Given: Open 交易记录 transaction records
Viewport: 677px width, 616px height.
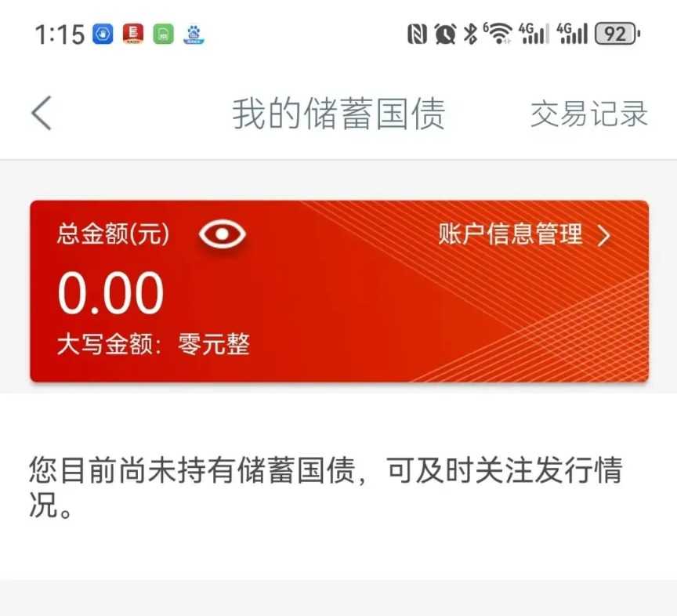Looking at the screenshot, I should (x=589, y=114).
